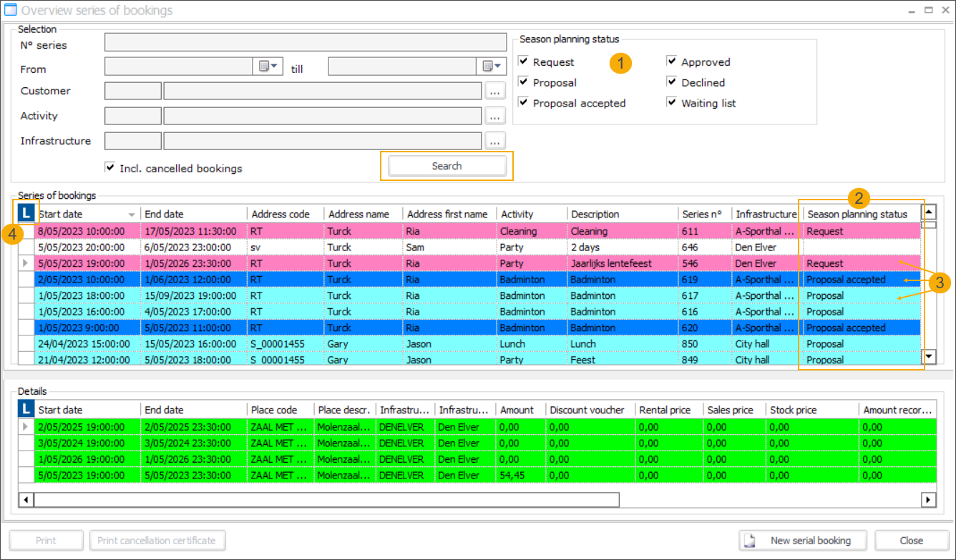Click the L header icon in the Details grid
The image size is (956, 560).
tap(26, 408)
